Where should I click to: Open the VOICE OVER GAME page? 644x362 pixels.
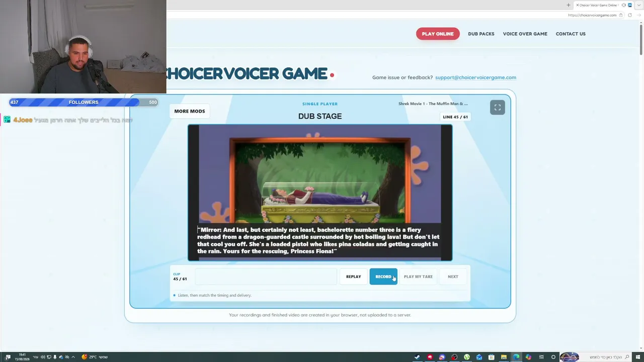point(525,34)
